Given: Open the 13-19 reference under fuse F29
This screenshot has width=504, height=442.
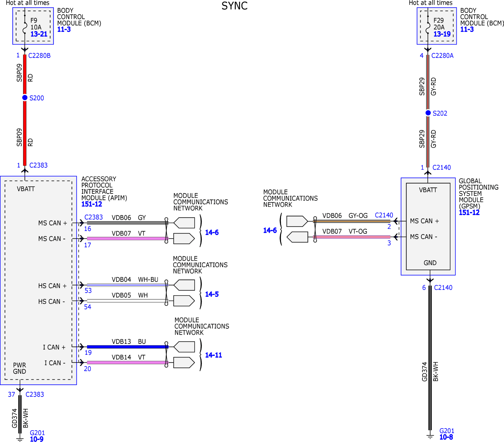Looking at the screenshot, I should [x=442, y=34].
